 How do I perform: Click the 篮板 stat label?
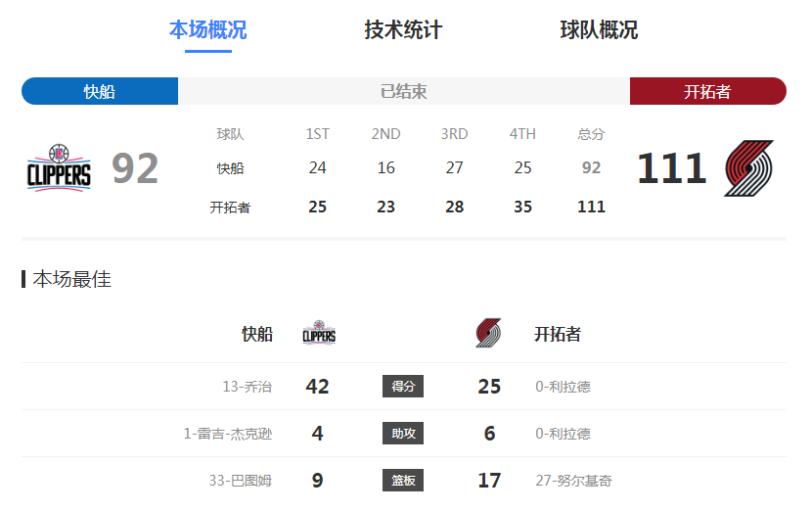[403, 481]
